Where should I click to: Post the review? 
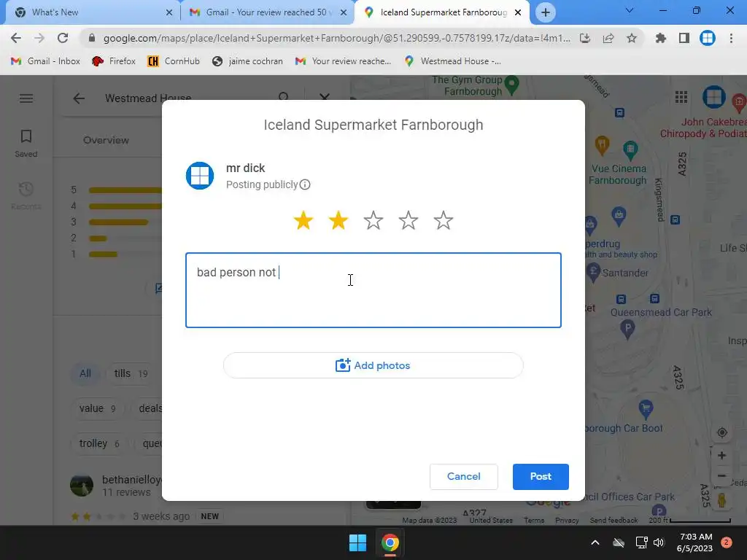(x=541, y=476)
